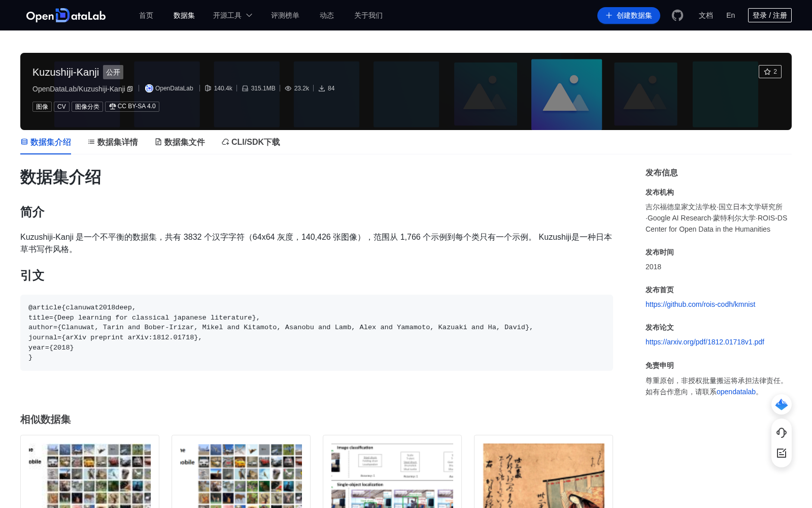
Task: Click the 23.2k views eye icon
Action: pos(288,88)
